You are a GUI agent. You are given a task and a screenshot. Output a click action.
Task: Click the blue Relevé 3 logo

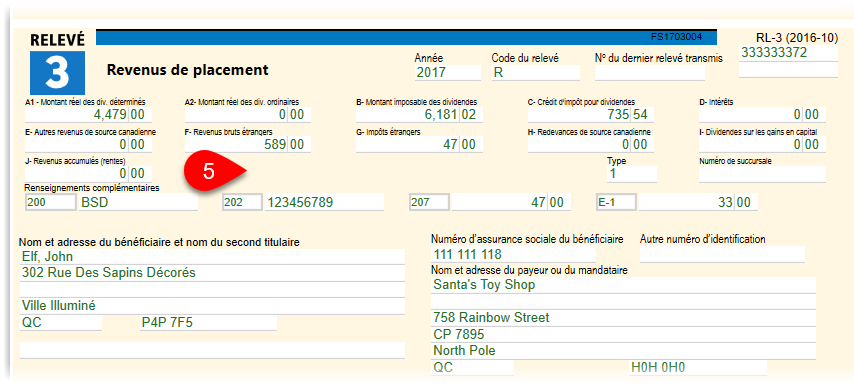tap(57, 72)
